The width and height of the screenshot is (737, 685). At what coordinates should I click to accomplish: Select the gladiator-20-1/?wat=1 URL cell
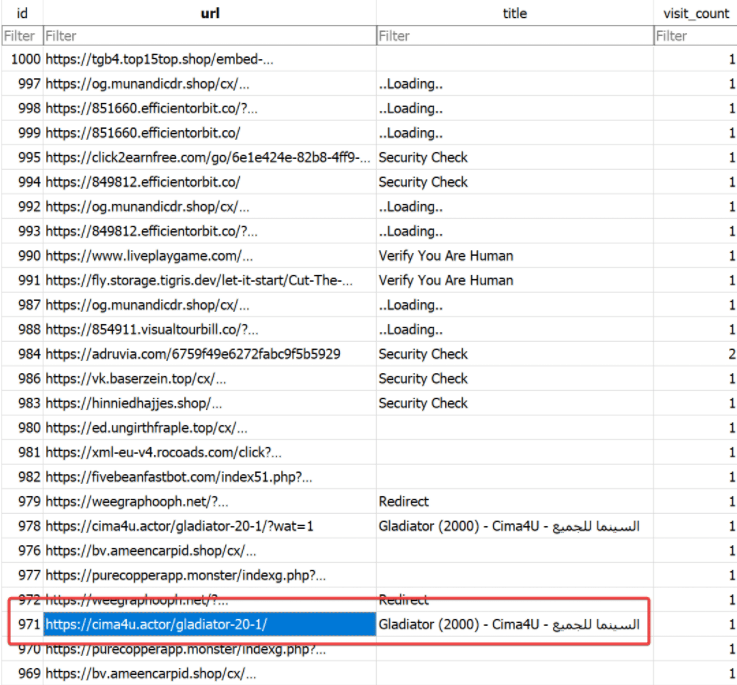click(210, 526)
